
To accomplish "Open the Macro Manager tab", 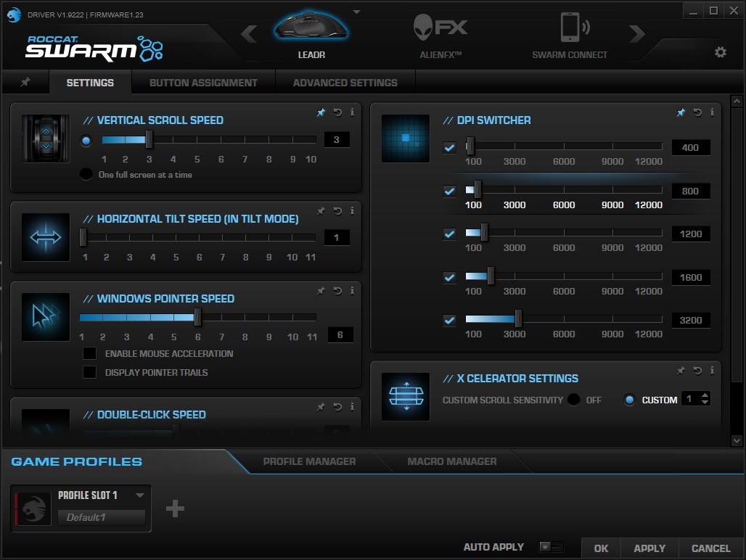I will (x=452, y=461).
